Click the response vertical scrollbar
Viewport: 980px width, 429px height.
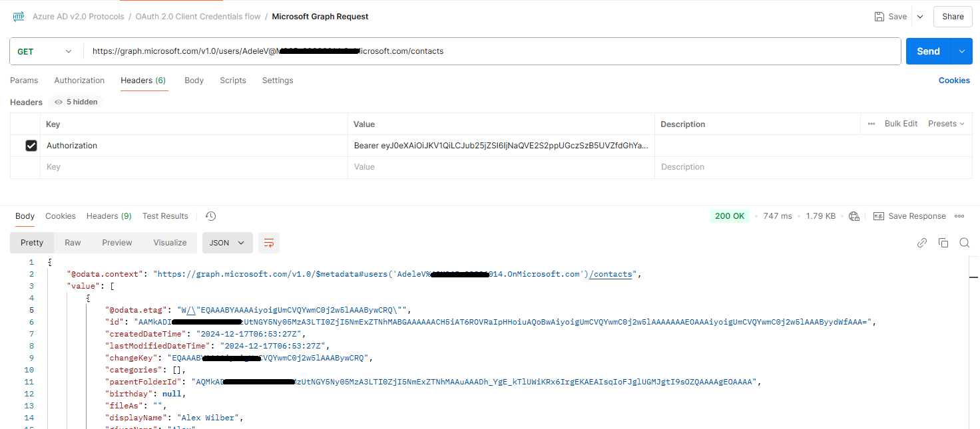[x=975, y=343]
